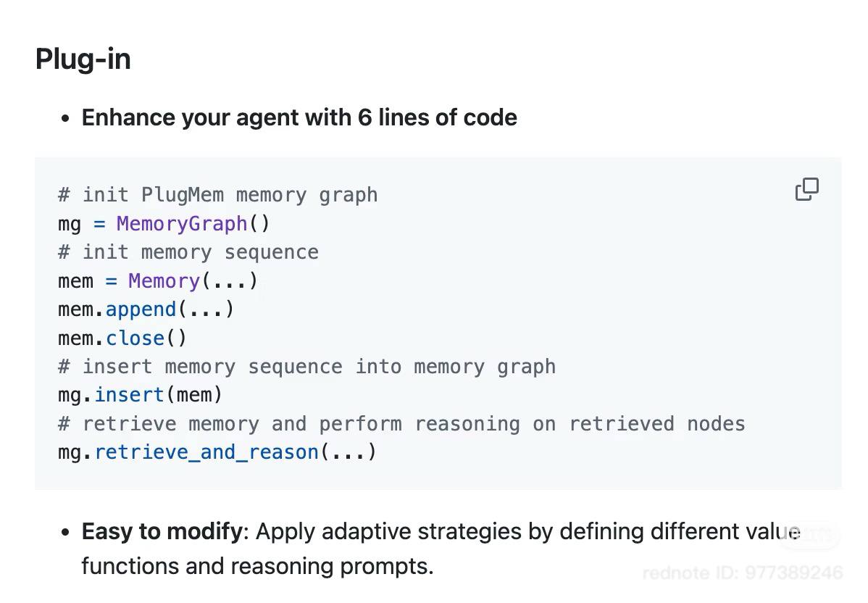Click the comment '# init PlugMem memory graph'

217,194
